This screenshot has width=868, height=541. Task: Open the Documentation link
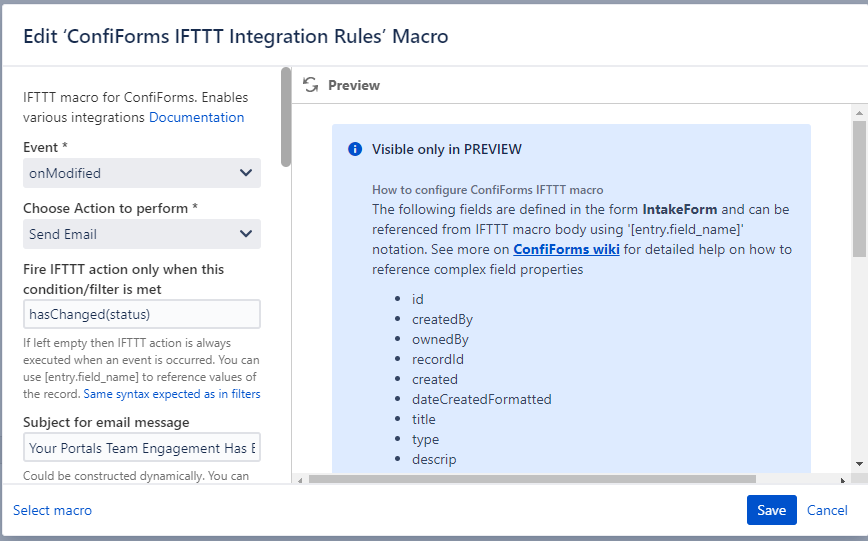tap(197, 117)
